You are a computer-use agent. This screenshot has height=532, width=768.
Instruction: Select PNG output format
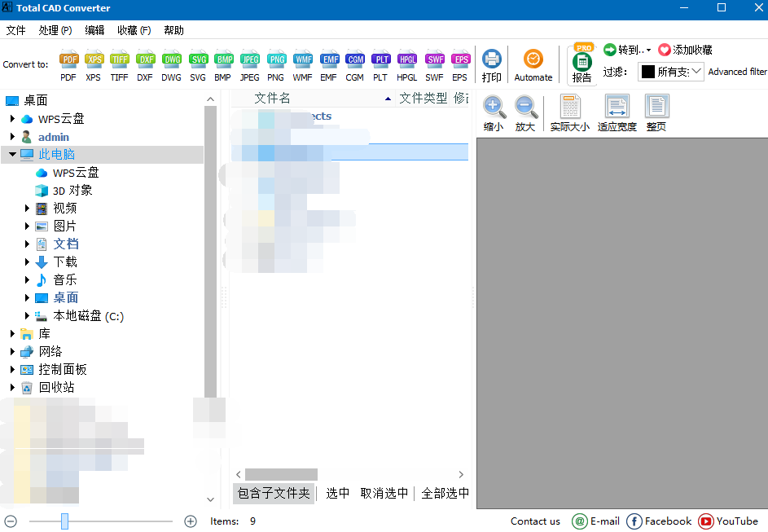pyautogui.click(x=276, y=65)
